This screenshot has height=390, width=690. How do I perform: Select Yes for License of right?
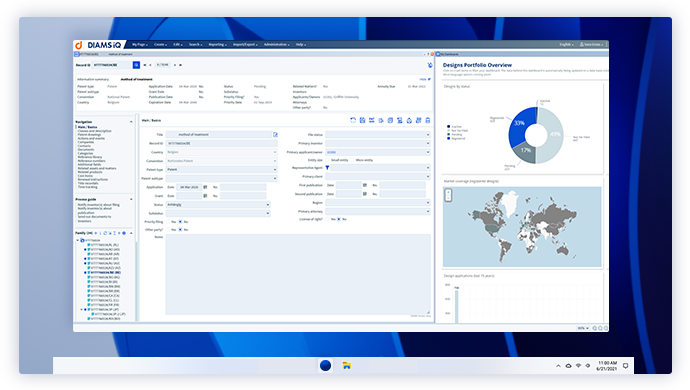[328, 219]
